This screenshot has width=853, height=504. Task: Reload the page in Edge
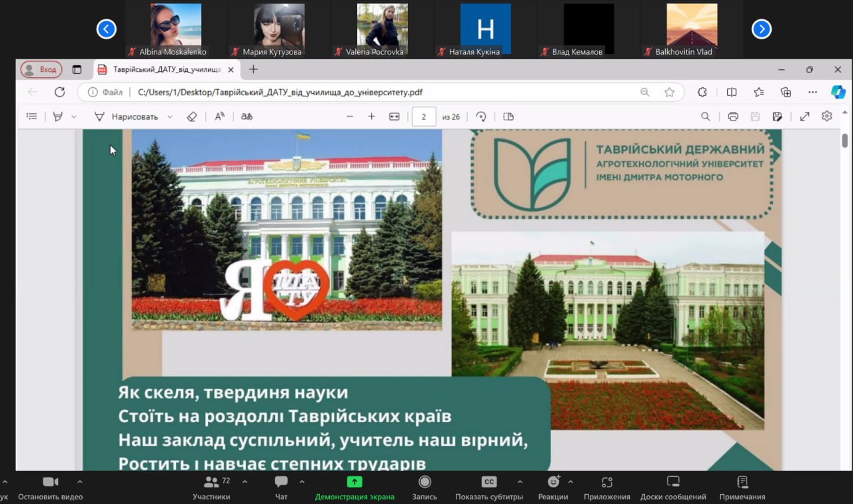point(60,93)
